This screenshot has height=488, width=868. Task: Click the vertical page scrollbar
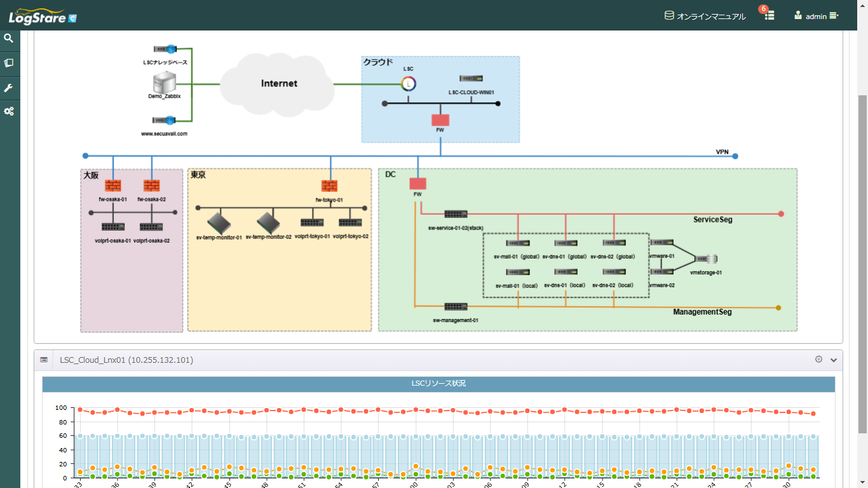click(x=862, y=254)
